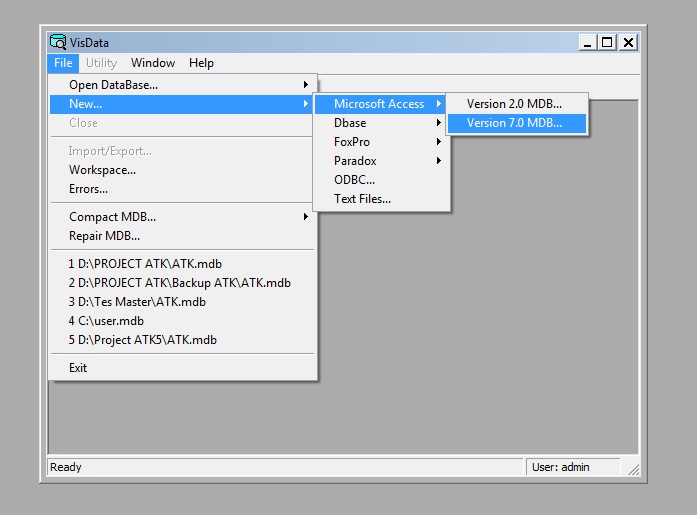
Task: Select FoxPro in the New submenu
Action: (381, 142)
